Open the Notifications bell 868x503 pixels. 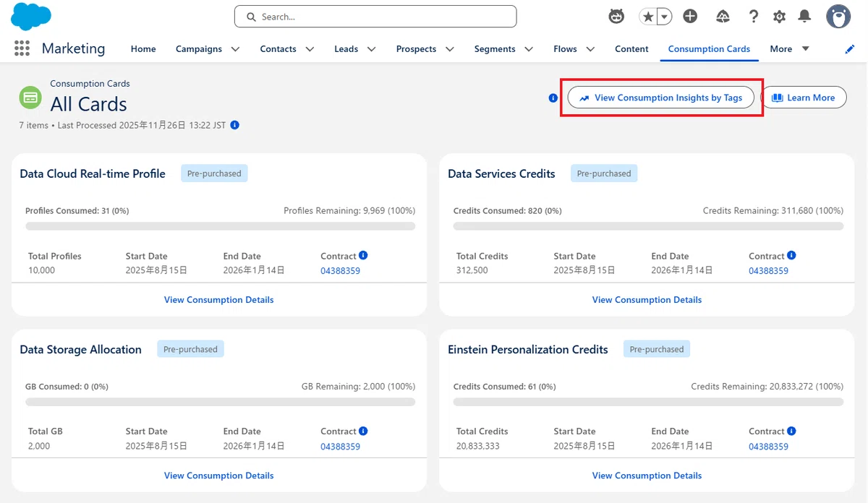pyautogui.click(x=804, y=16)
